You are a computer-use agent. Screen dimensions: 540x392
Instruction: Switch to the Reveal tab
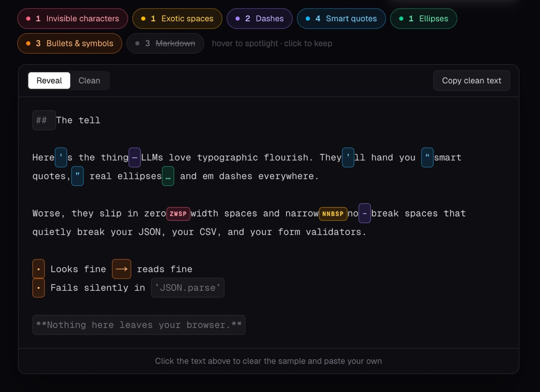49,80
